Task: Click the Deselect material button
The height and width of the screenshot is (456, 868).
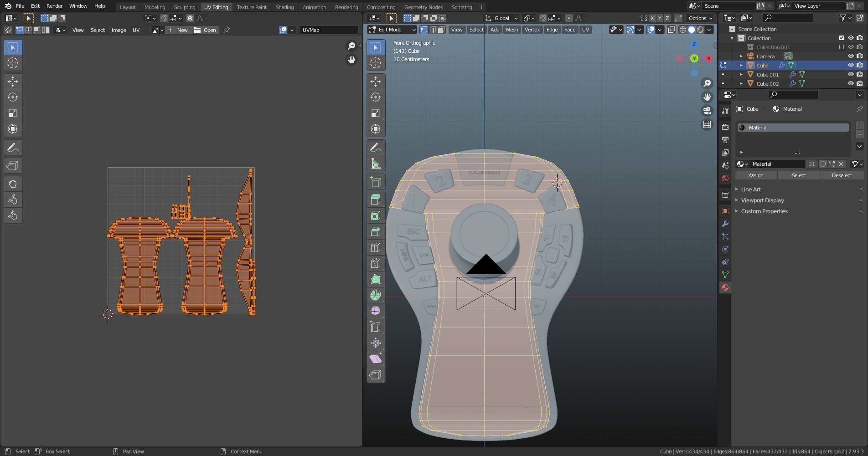Action: 842,175
